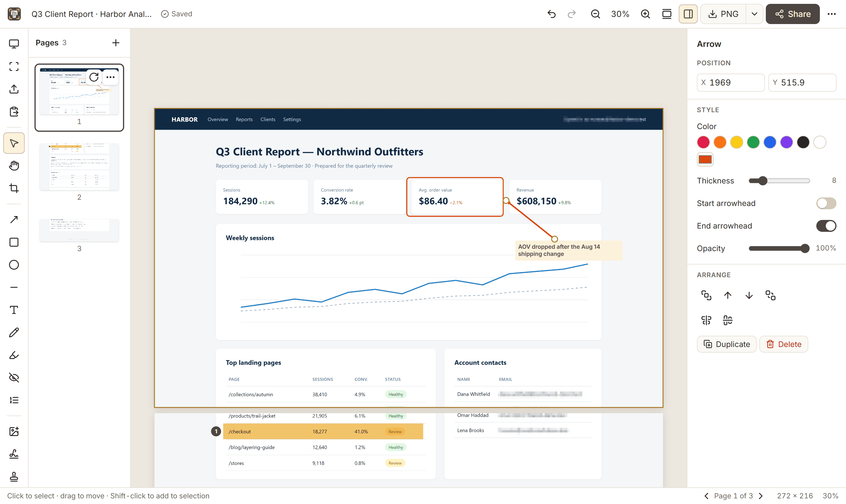Select the Arrow drawing tool
846x504 pixels.
pos(14,220)
